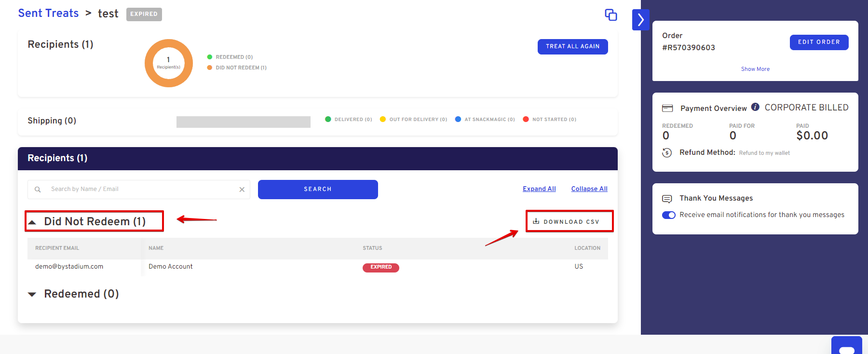
Task: Click the Expand All link
Action: (x=539, y=189)
